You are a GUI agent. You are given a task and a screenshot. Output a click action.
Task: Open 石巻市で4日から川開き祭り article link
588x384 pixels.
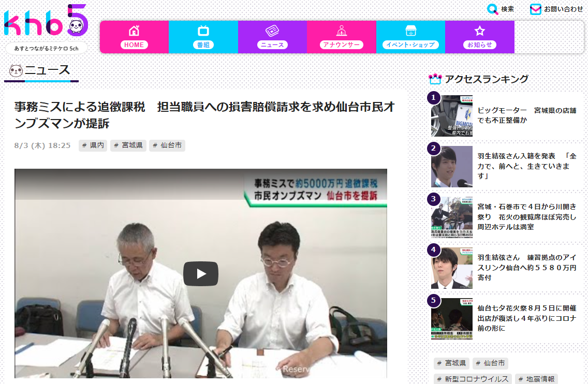pyautogui.click(x=526, y=217)
